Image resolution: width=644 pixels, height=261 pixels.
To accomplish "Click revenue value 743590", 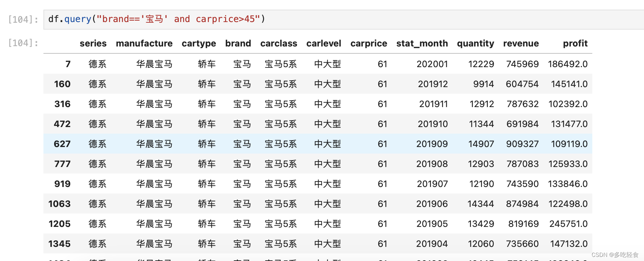I will pos(522,184).
